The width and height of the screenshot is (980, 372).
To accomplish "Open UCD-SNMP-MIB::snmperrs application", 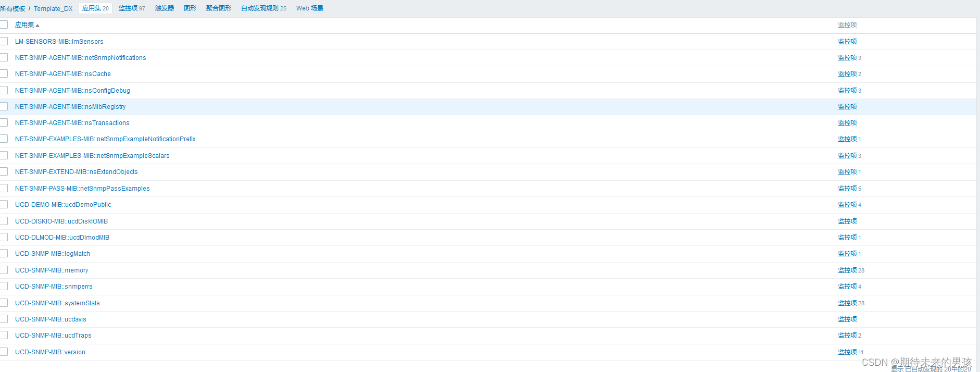I will [x=54, y=287].
